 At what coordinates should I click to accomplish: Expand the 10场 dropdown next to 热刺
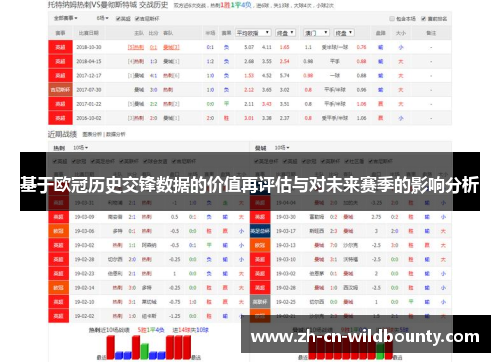pyautogui.click(x=80, y=147)
